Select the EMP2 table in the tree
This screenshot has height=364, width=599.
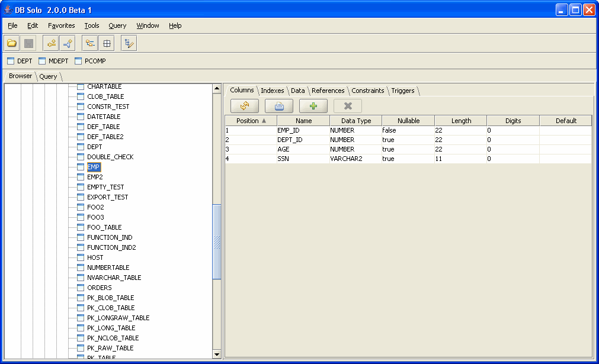tap(95, 177)
